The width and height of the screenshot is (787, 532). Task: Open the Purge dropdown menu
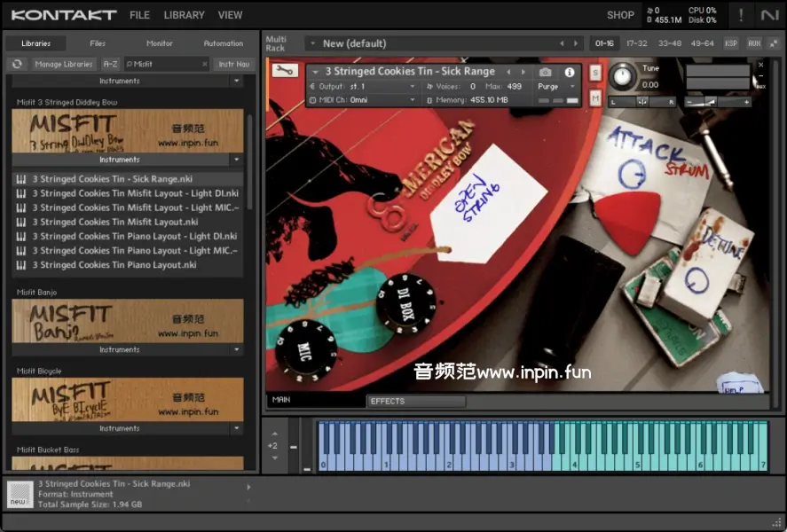tap(555, 87)
